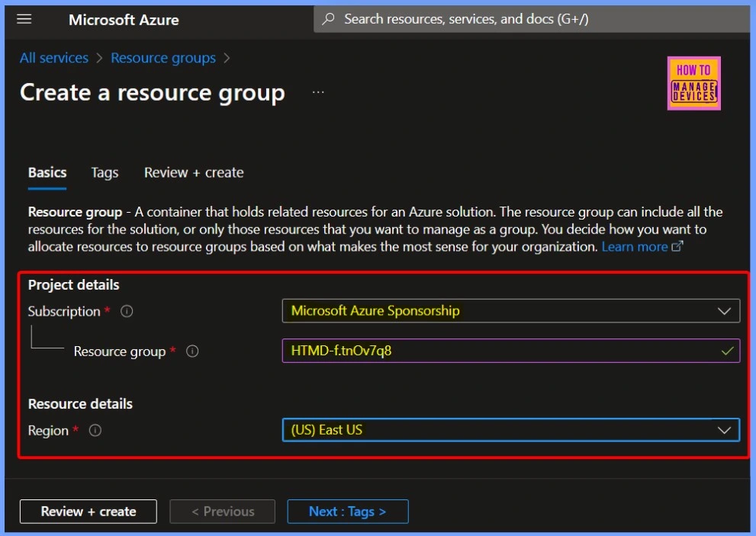The image size is (756, 536).
Task: Open the Microsoft Azure Sponsorship combo box
Action: 510,311
